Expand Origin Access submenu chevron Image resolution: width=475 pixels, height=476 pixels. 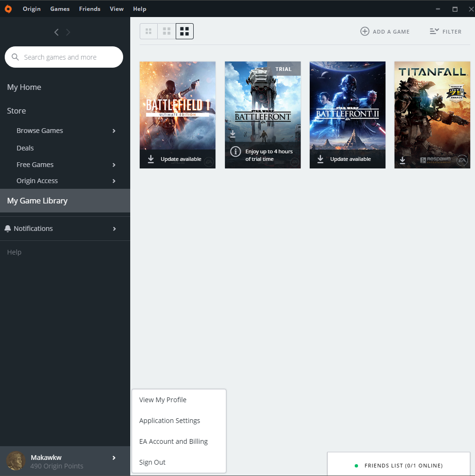[x=114, y=181]
